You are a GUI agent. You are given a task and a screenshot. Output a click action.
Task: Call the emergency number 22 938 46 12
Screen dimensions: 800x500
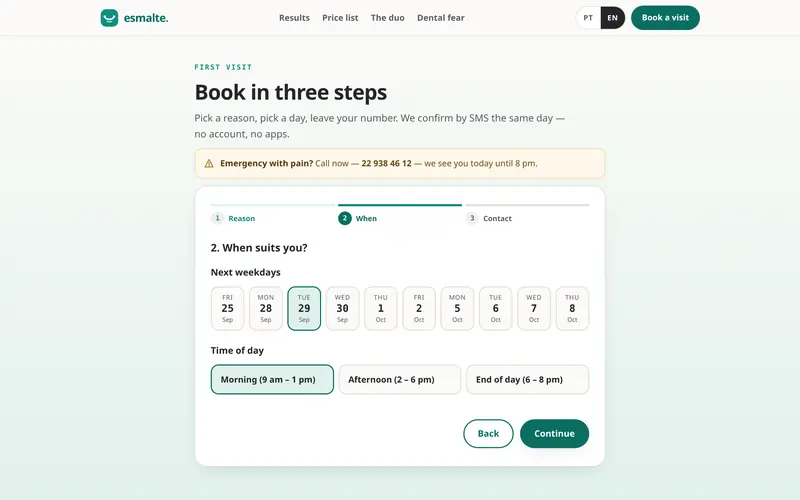[x=386, y=164]
